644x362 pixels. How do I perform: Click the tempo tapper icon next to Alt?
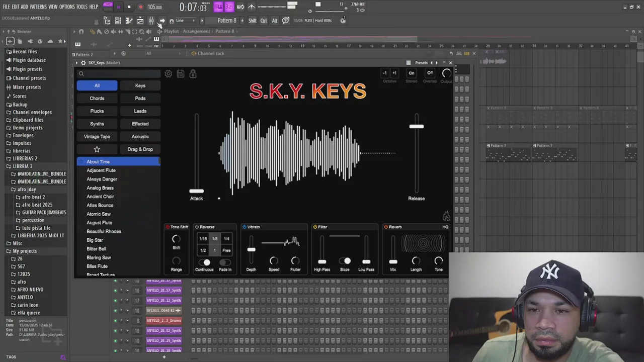[285, 21]
